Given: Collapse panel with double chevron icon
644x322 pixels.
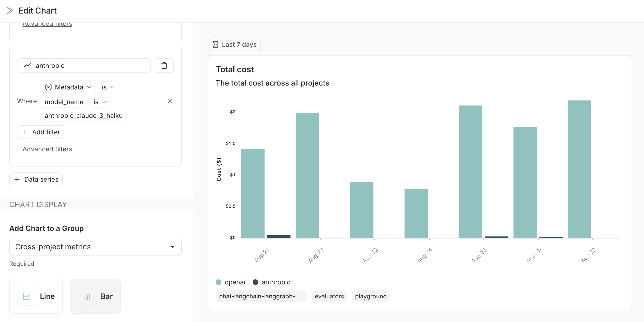Looking at the screenshot, I should point(10,11).
